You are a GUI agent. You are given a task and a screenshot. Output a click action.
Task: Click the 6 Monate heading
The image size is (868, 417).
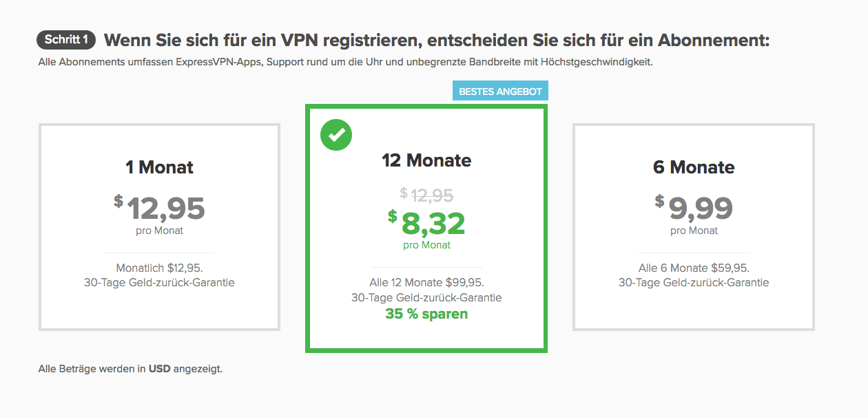pyautogui.click(x=694, y=167)
